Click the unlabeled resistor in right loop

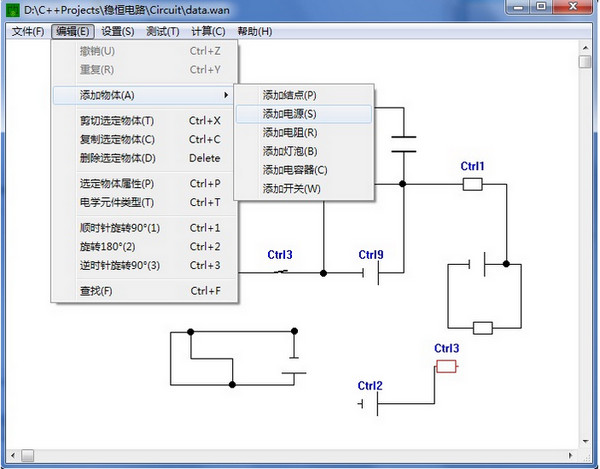482,327
